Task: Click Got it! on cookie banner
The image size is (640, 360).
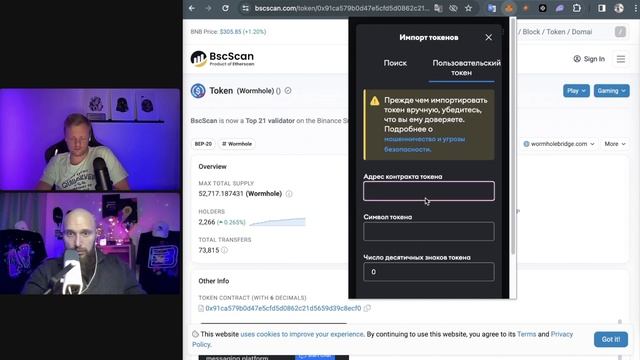Action: coord(611,340)
